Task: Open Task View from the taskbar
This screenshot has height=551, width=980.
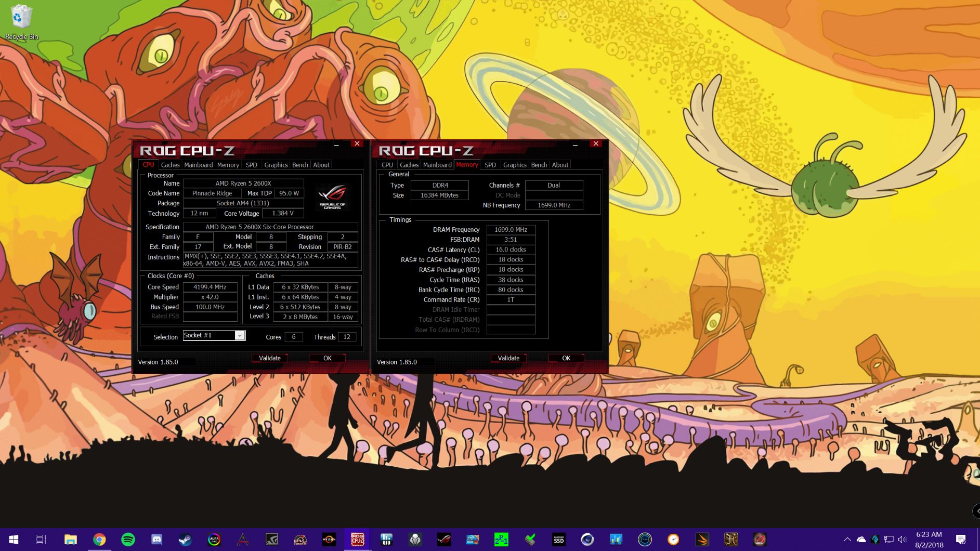Action: (41, 540)
